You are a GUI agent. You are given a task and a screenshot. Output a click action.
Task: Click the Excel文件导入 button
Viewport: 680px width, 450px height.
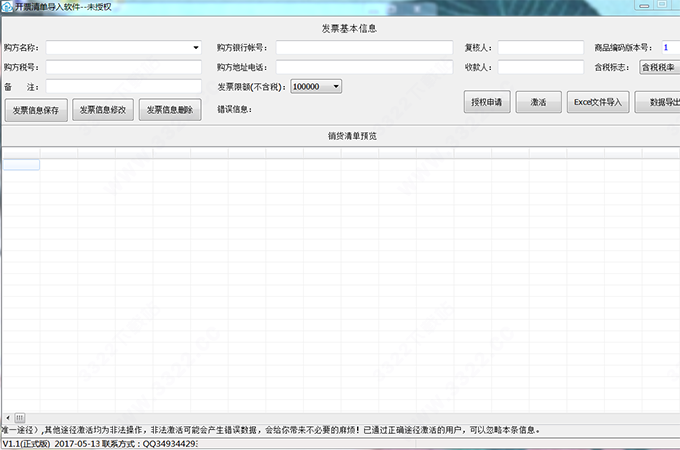tap(598, 102)
